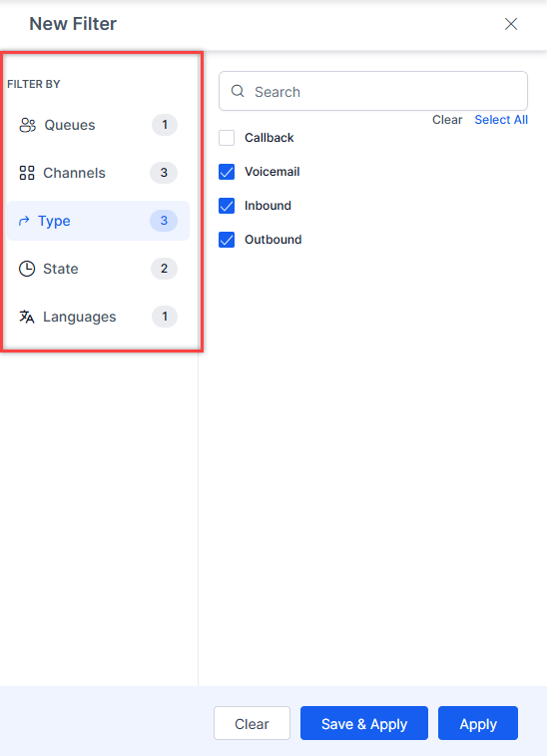
Task: Open the Languages filter category
Action: pos(98,317)
